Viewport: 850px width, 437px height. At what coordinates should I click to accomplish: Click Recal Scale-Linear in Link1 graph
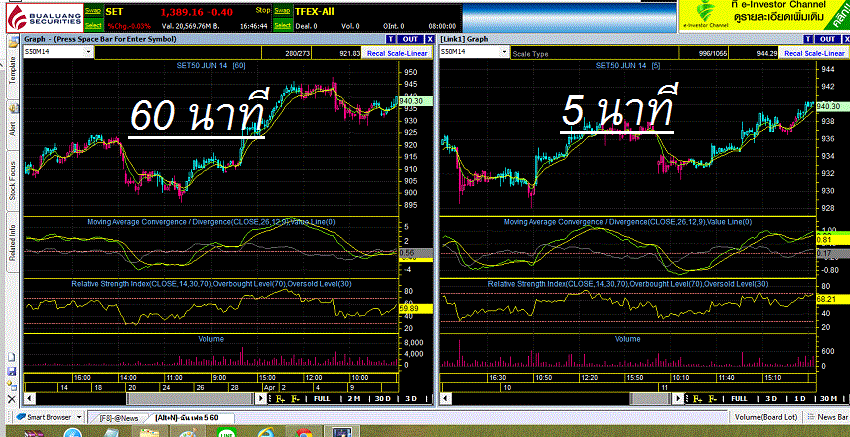pos(814,53)
